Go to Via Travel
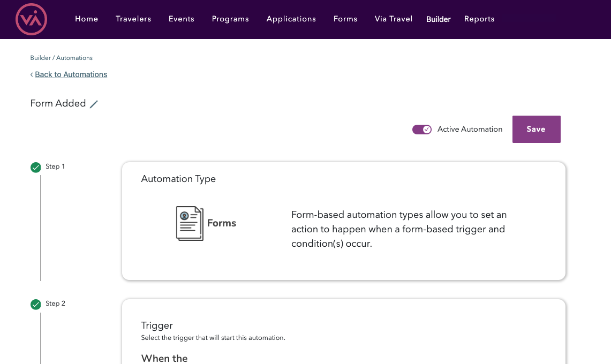Image resolution: width=611 pixels, height=364 pixels. [x=393, y=19]
